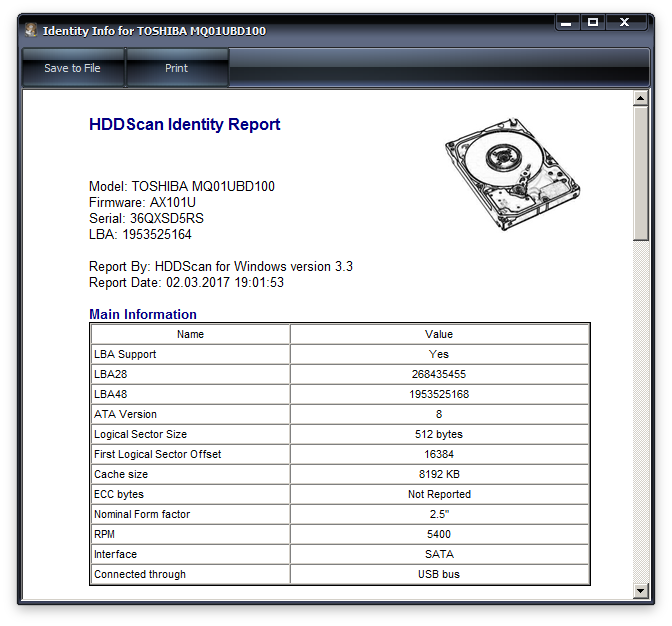Click the ATA Version value 8
Image resolution: width=672 pixels, height=626 pixels.
click(x=439, y=414)
